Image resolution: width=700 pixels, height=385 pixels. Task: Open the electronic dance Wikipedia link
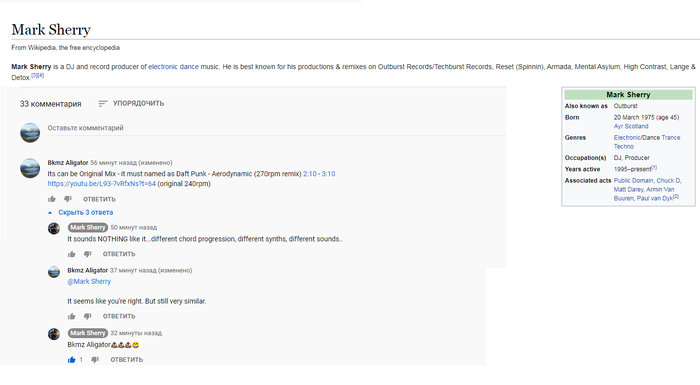(173, 67)
